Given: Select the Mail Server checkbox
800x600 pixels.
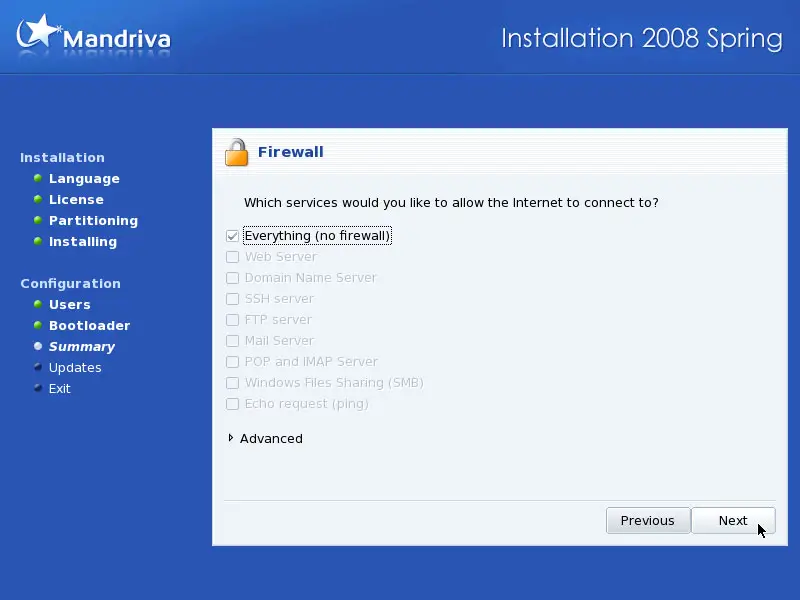Looking at the screenshot, I should pos(232,341).
